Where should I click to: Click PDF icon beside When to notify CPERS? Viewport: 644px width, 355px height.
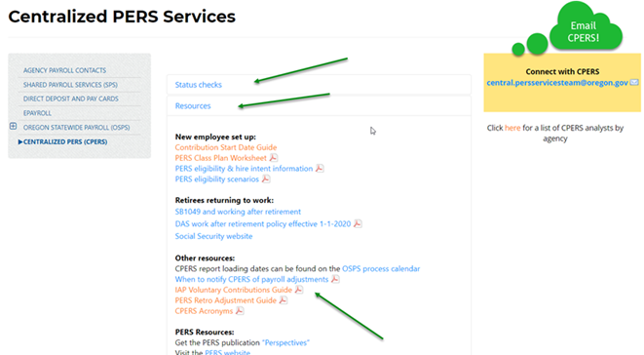pyautogui.click(x=335, y=279)
